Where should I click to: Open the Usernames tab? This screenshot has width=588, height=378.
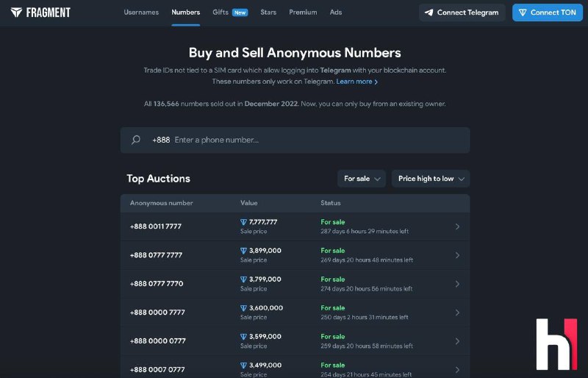(x=141, y=13)
